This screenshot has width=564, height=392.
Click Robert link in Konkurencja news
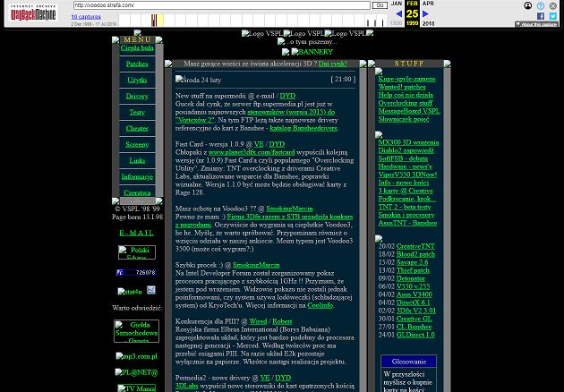(282, 321)
